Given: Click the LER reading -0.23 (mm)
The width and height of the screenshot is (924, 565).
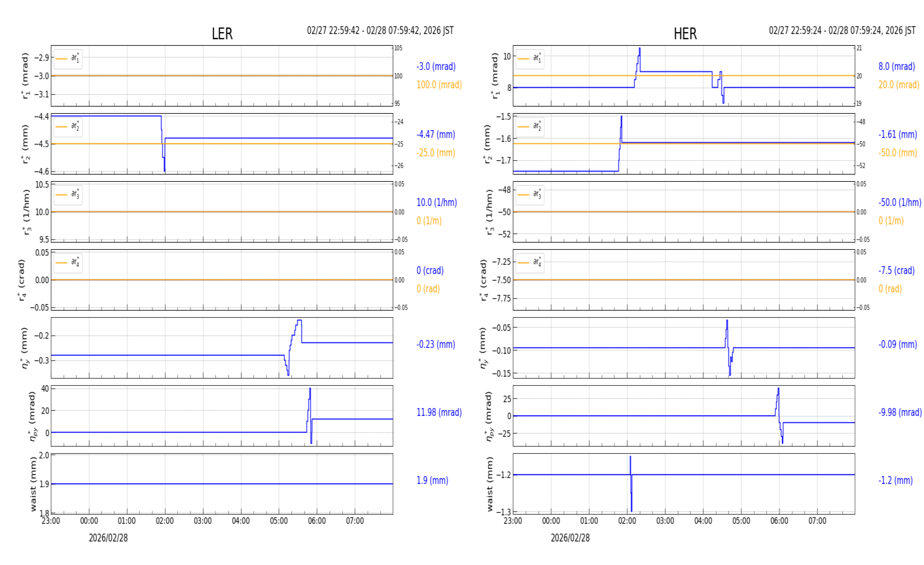Looking at the screenshot, I should pyautogui.click(x=435, y=345).
